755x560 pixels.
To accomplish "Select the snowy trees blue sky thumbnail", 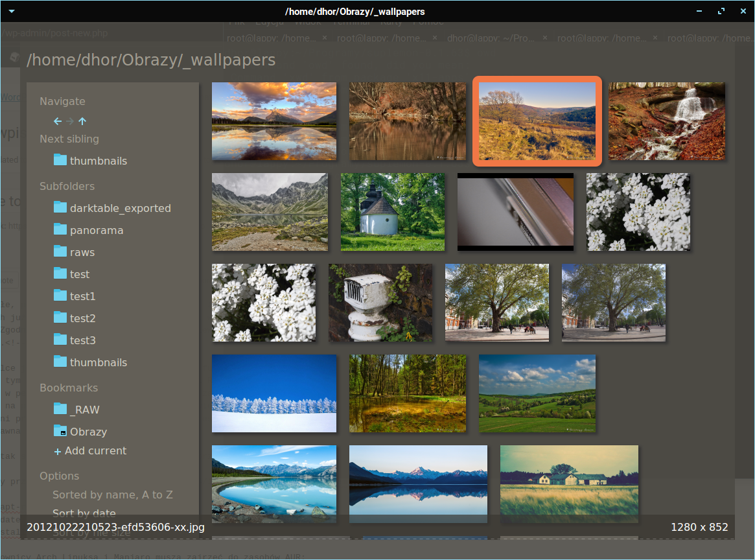I will coord(274,393).
